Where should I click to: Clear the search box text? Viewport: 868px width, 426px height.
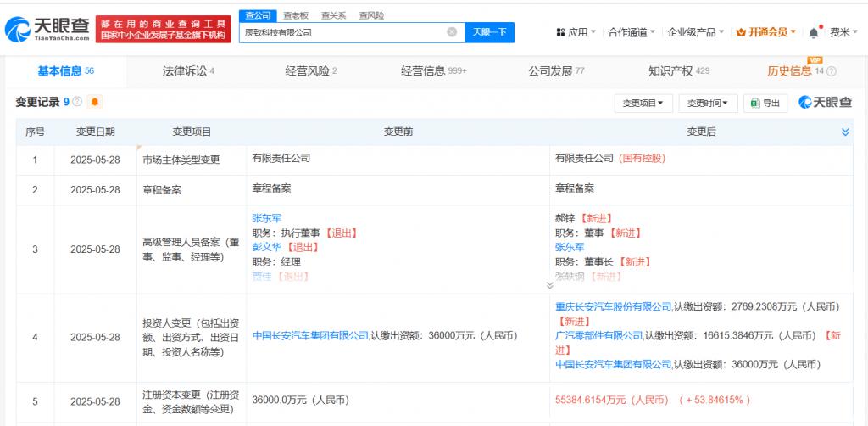point(452,32)
